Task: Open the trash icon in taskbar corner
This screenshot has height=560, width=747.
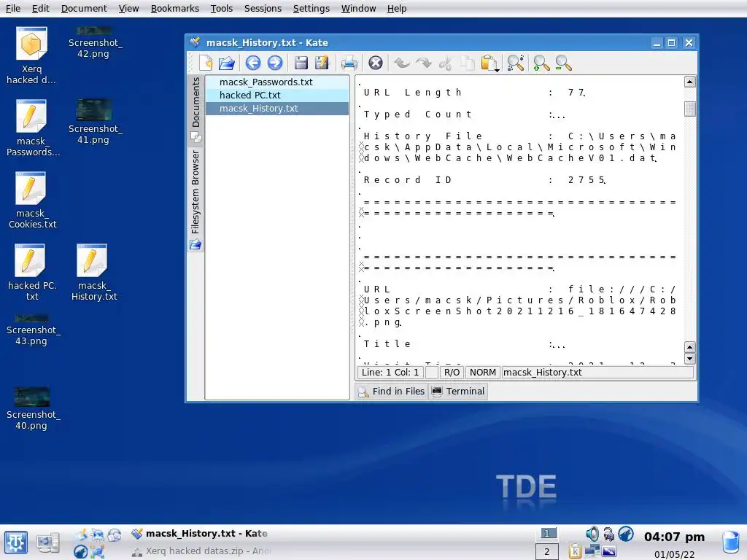Action: [731, 542]
